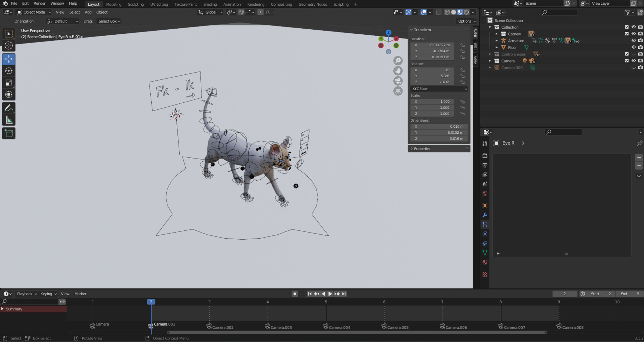Activate the Measure tool
Viewport: 644px width, 342px height.
(x=9, y=119)
